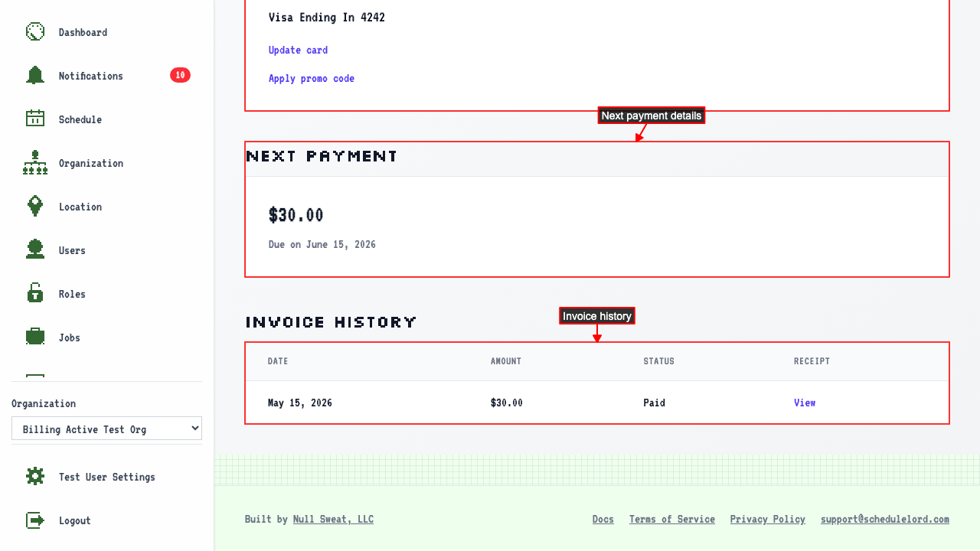Open the Jobs page
The height and width of the screenshot is (551, 980).
point(70,337)
